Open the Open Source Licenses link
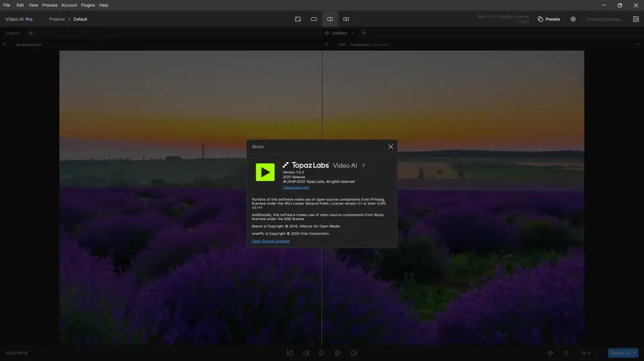Image resolution: width=644 pixels, height=361 pixels. (x=270, y=241)
